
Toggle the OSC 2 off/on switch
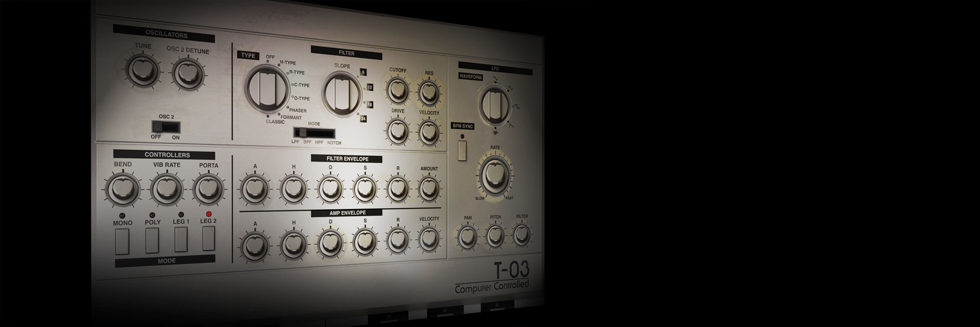click(166, 127)
